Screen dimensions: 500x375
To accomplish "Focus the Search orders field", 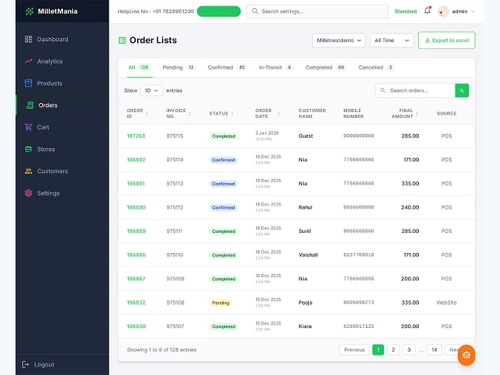I will [x=415, y=91].
